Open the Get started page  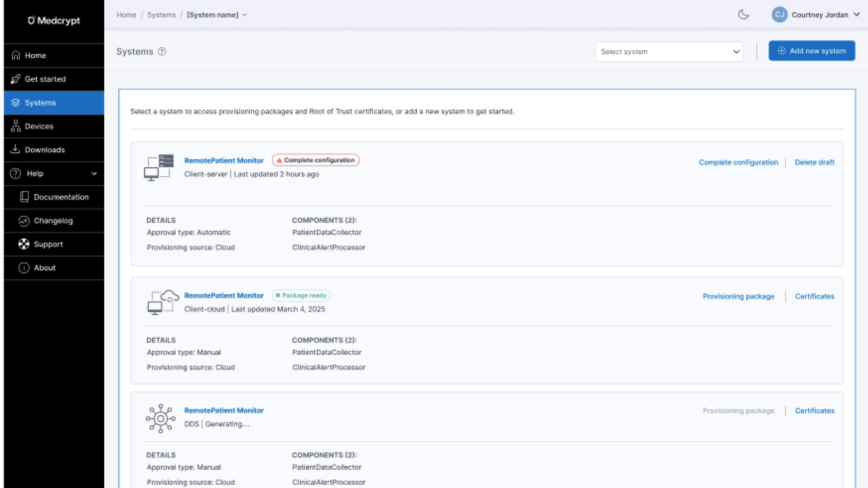45,79
